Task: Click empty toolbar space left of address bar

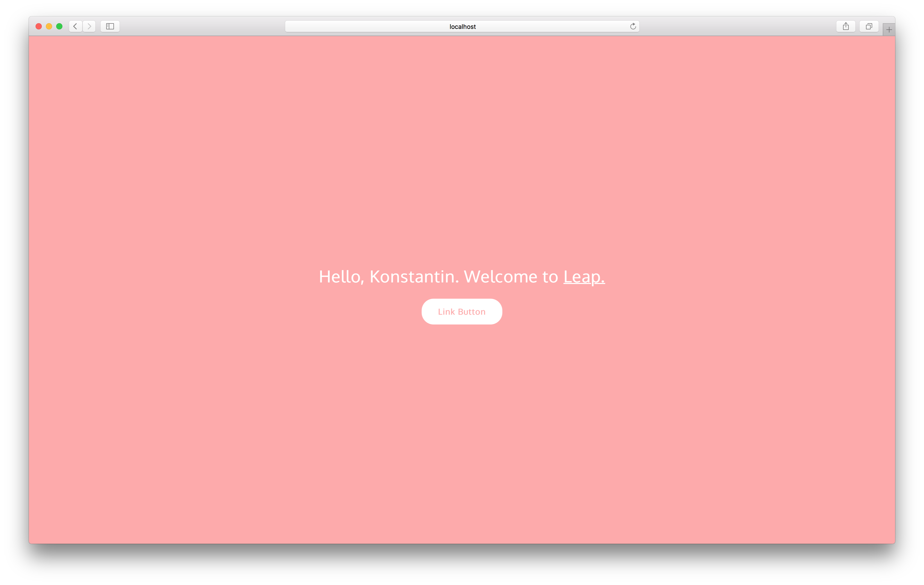Action: [200, 27]
